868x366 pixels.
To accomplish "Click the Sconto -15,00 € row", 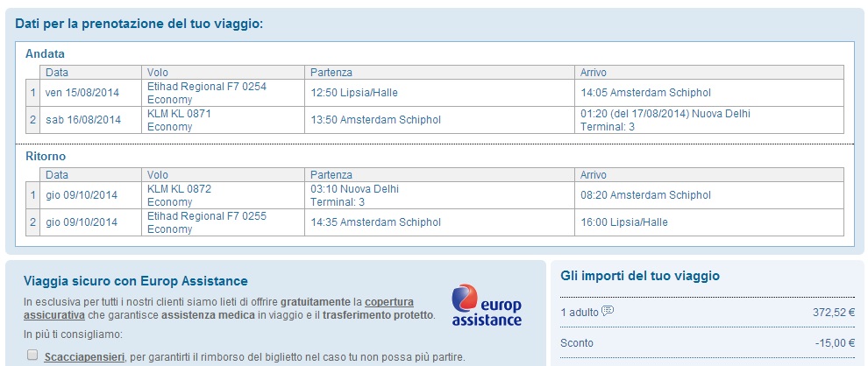I will 708,342.
